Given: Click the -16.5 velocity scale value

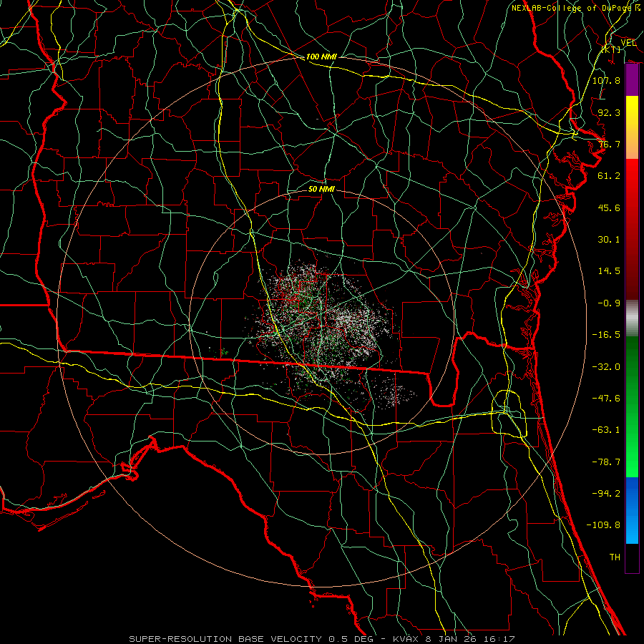Looking at the screenshot, I should [606, 335].
